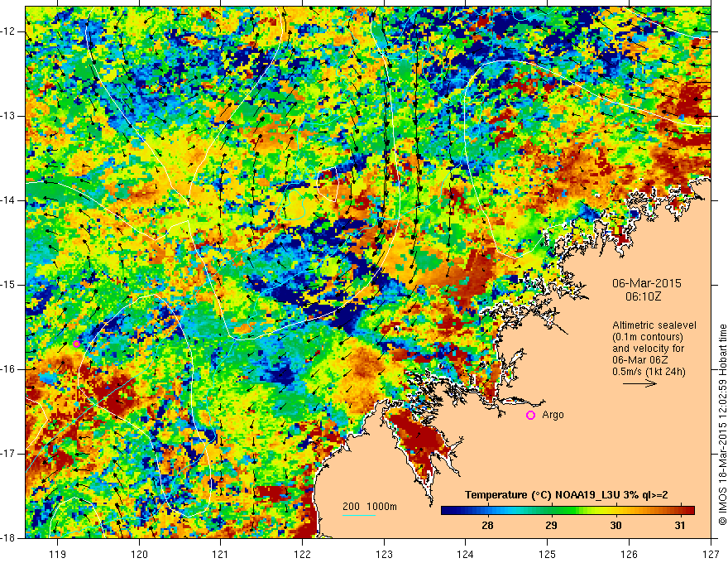Click the '121' longitude axis label

click(221, 554)
